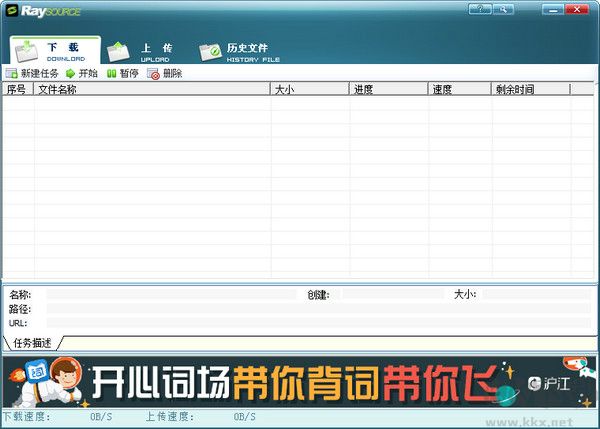Screen dimensions: 600x429
Task: Open the help question-mark button
Action: pos(480,9)
